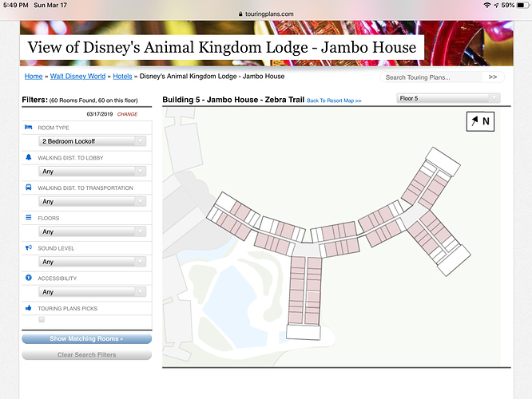Click the Accessibility filter icon
This screenshot has width=532, height=399.
28,278
